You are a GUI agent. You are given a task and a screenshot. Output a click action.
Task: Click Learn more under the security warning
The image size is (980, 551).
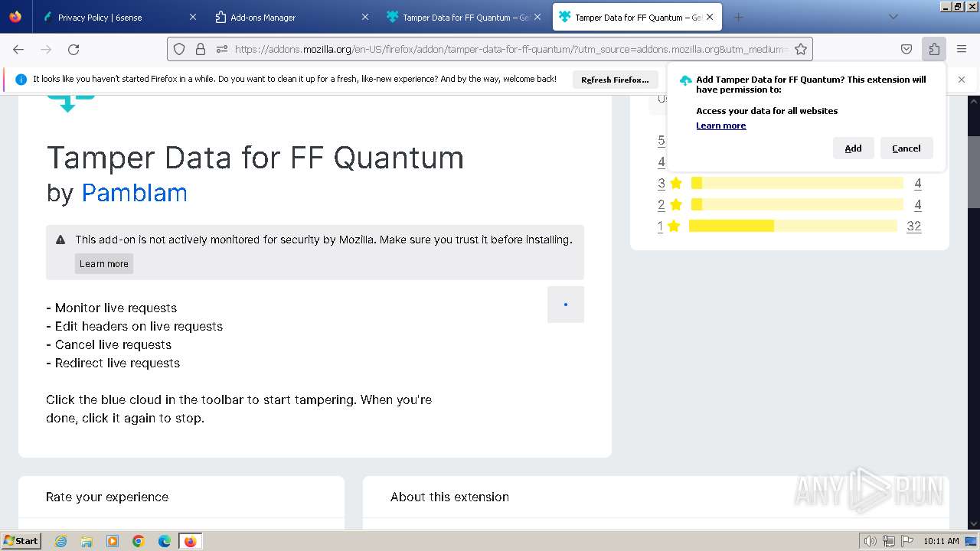104,263
